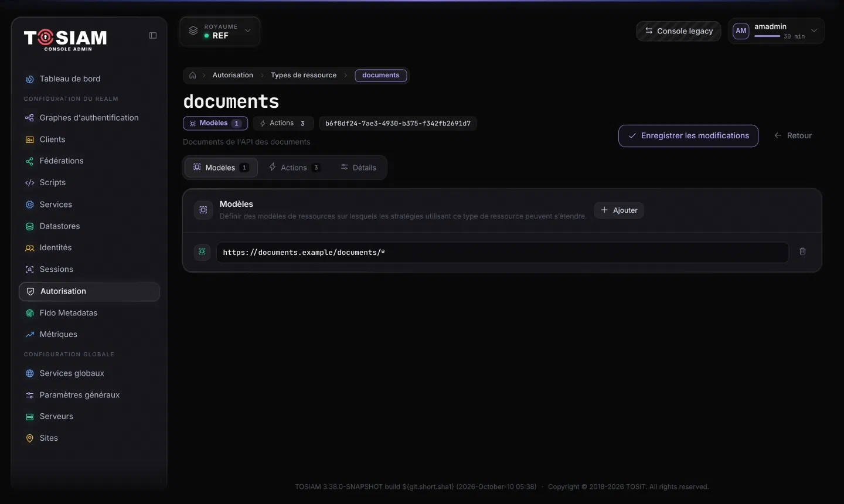Click the home breadcrumb icon
Viewport: 844px width, 504px height.
pyautogui.click(x=193, y=76)
